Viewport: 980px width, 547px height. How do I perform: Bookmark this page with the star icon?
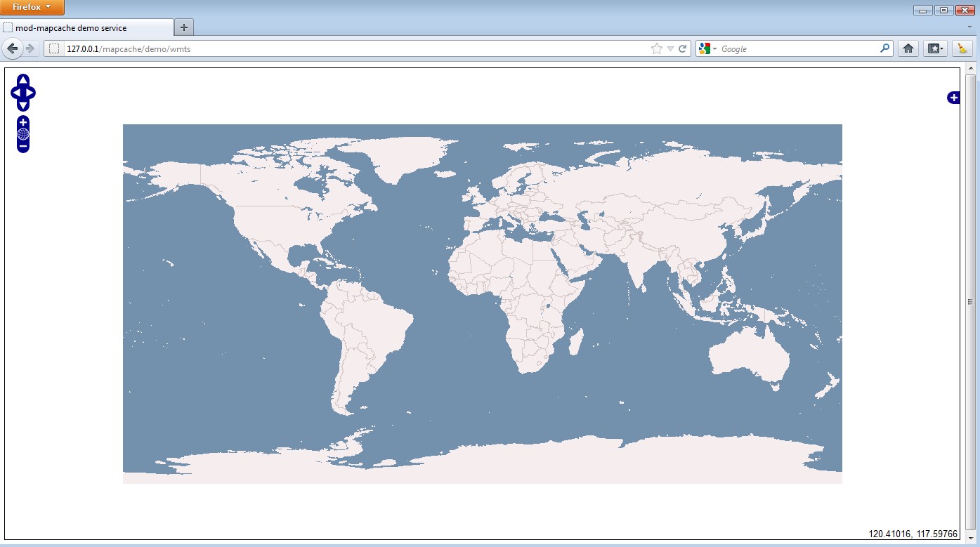click(x=657, y=48)
